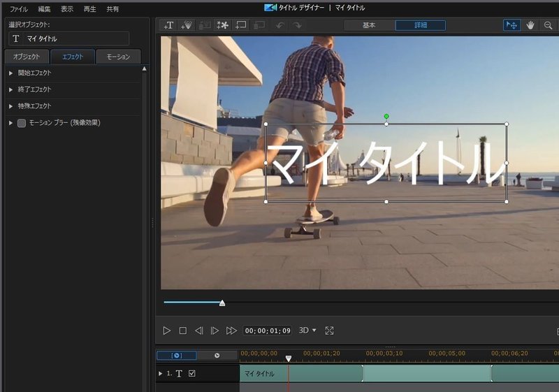The height and width of the screenshot is (392, 559).
Task: Open the 3D mode dropdown
Action: point(307,331)
